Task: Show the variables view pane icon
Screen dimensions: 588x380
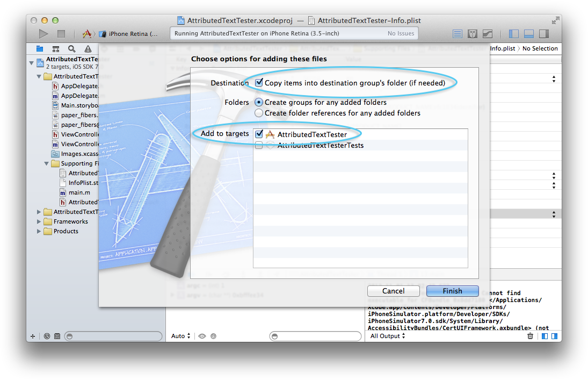Action: click(545, 336)
